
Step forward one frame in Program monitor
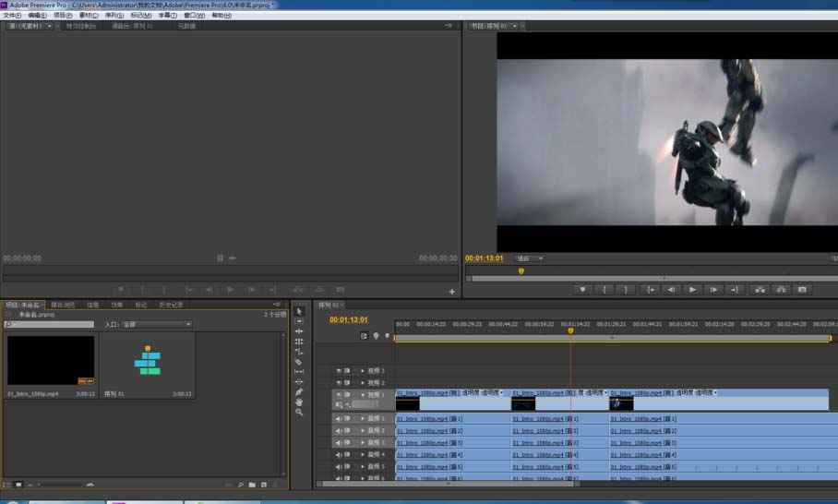coord(713,290)
